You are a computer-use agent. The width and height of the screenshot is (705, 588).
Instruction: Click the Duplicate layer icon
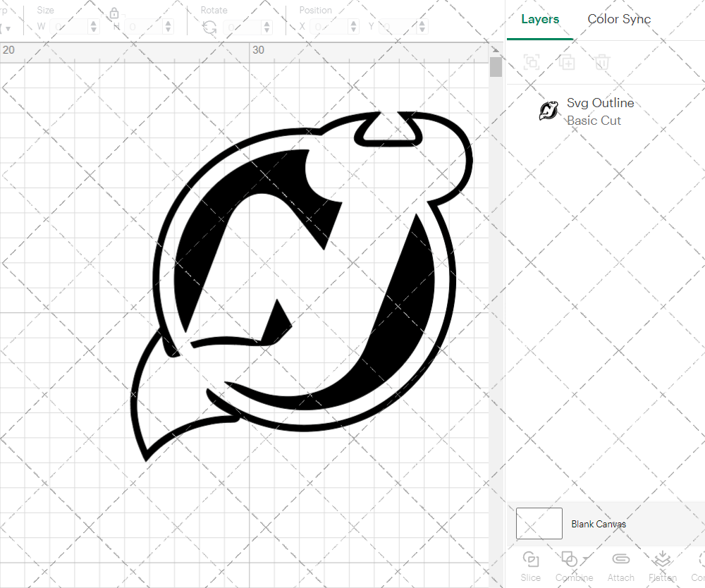567,62
